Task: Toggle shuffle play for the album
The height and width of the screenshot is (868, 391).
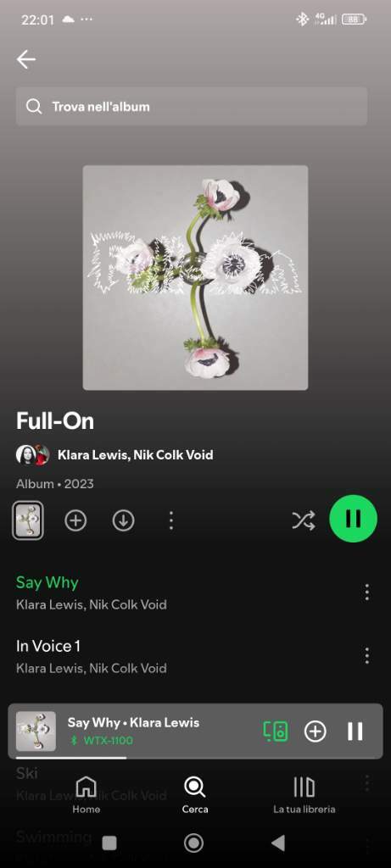Action: (304, 520)
